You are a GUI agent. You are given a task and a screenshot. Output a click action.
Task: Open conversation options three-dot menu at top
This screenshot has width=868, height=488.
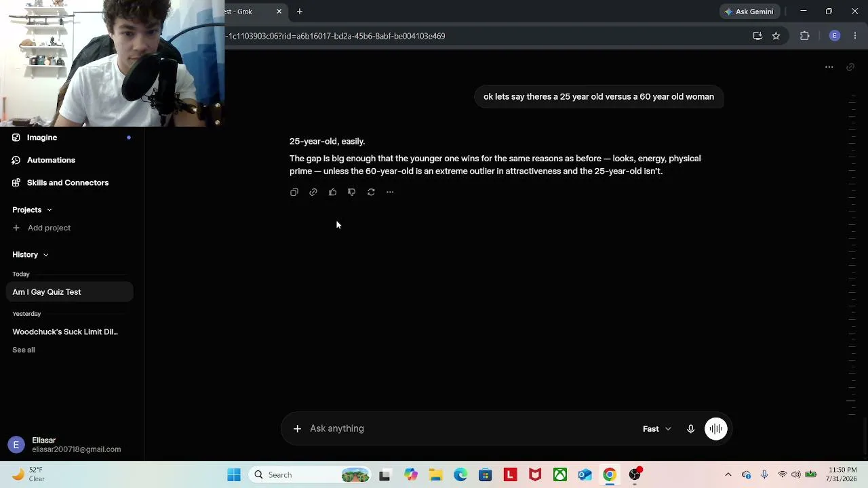pyautogui.click(x=829, y=67)
